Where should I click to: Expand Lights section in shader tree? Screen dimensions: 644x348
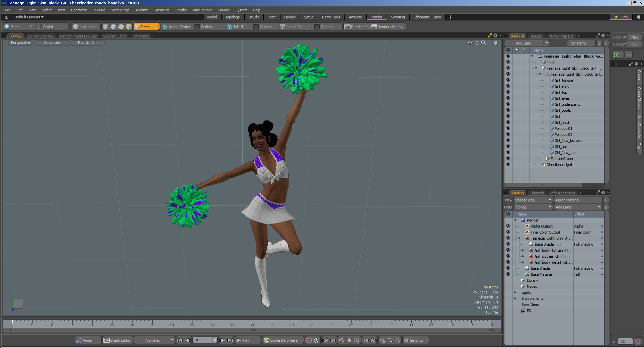coord(515,292)
